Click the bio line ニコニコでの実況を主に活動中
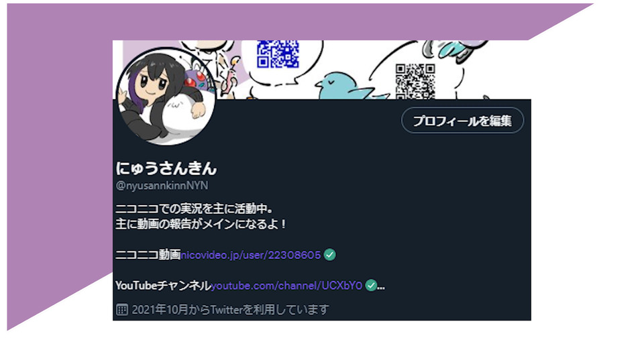This screenshot has height=362, width=644. 195,208
